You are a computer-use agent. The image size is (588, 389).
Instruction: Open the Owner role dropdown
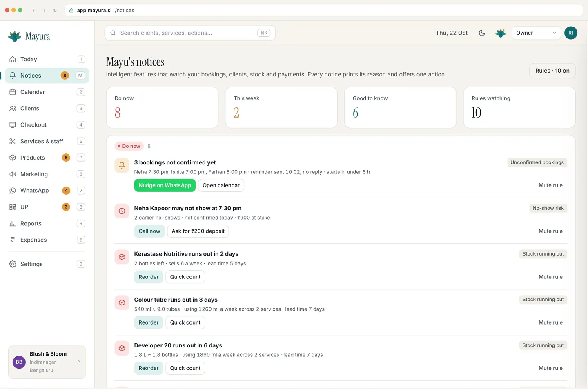click(x=536, y=33)
